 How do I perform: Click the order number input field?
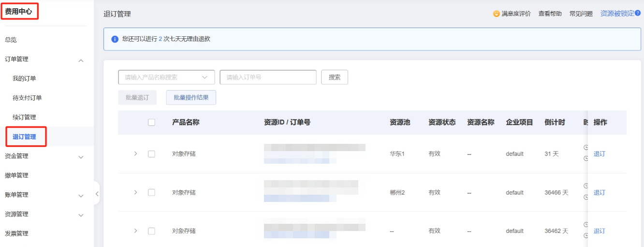tap(268, 77)
